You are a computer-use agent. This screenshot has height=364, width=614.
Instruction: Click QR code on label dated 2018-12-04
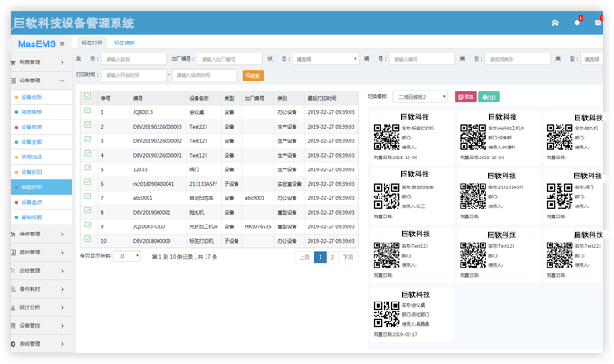tap(473, 138)
